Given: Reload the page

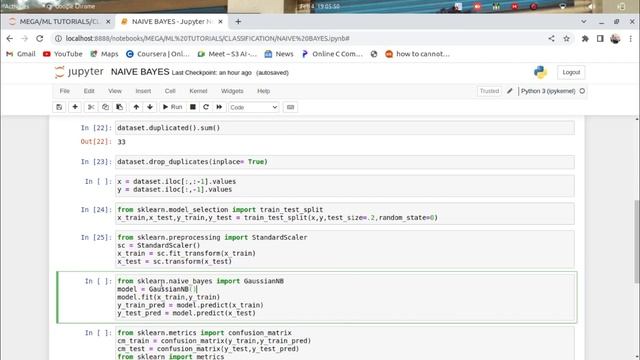Looking at the screenshot, I should click(40, 38).
